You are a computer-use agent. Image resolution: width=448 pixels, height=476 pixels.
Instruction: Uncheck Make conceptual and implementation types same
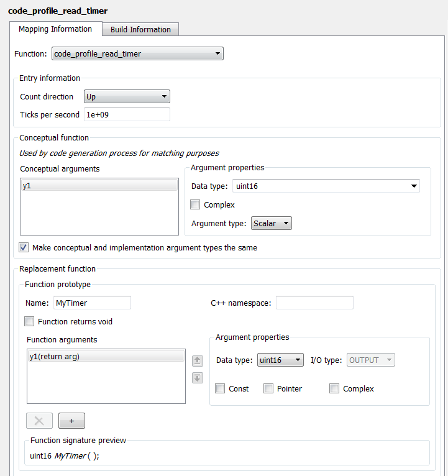click(24, 247)
